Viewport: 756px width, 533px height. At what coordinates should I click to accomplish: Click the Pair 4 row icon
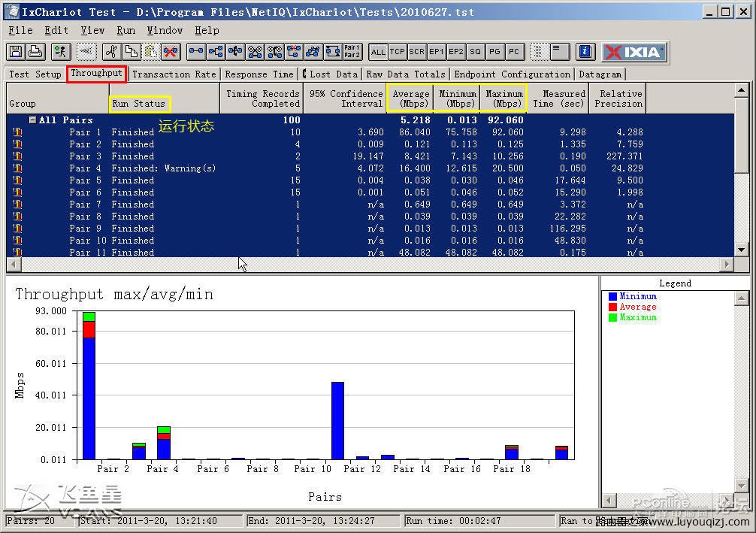pos(18,168)
